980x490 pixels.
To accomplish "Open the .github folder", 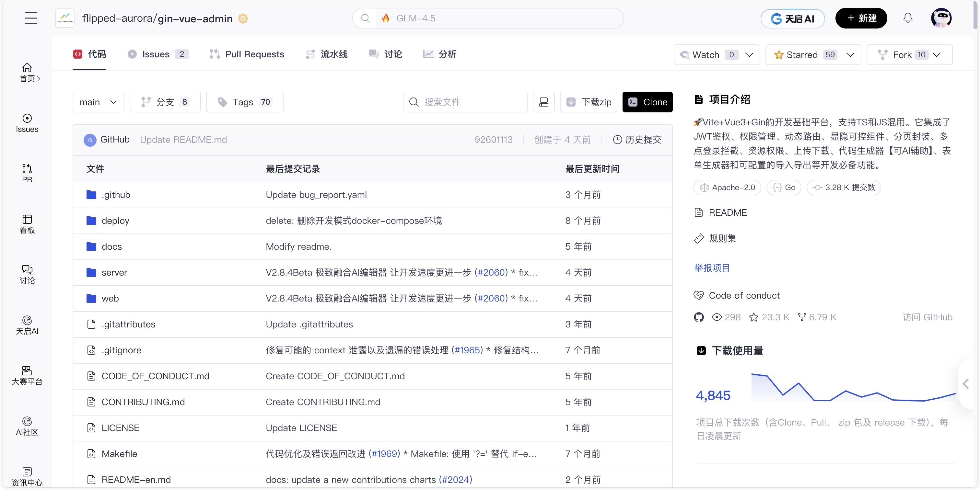I will (116, 195).
